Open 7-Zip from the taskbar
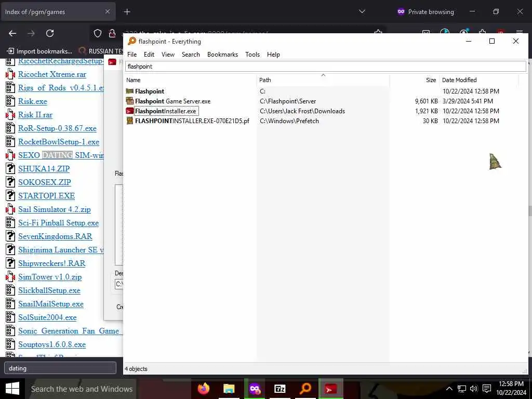The width and height of the screenshot is (532, 399). click(280, 389)
